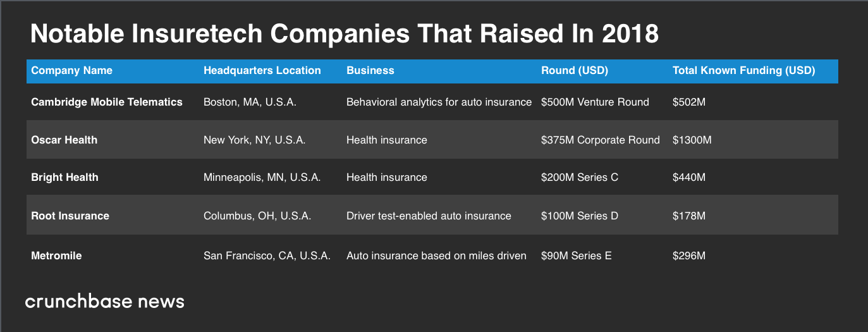The width and height of the screenshot is (868, 332).
Task: Select San Francisco, CA location cell
Action: (x=267, y=255)
